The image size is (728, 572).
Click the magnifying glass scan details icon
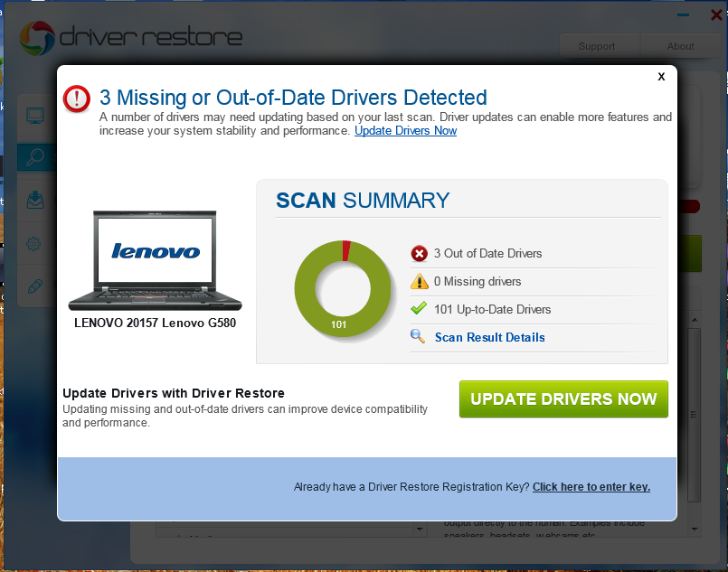click(418, 336)
